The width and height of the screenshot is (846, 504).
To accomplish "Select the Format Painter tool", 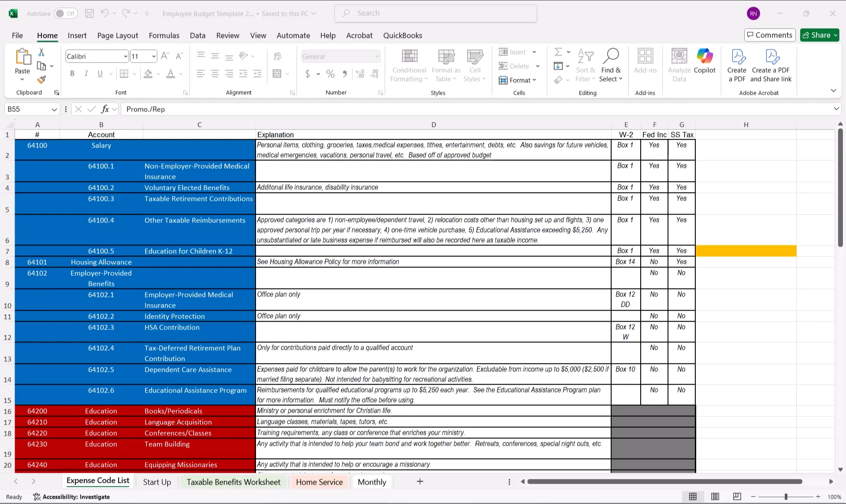I will 41,80.
